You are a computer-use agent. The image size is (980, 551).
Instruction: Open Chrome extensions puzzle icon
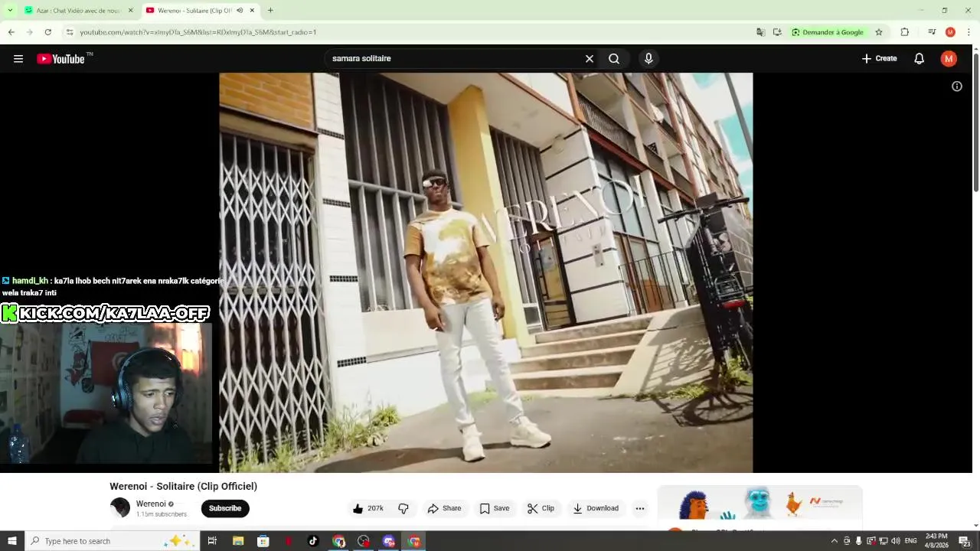[905, 32]
